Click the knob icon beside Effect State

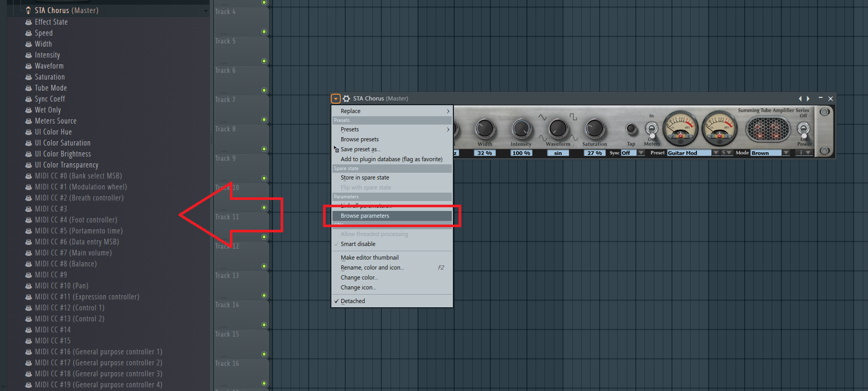coord(28,22)
